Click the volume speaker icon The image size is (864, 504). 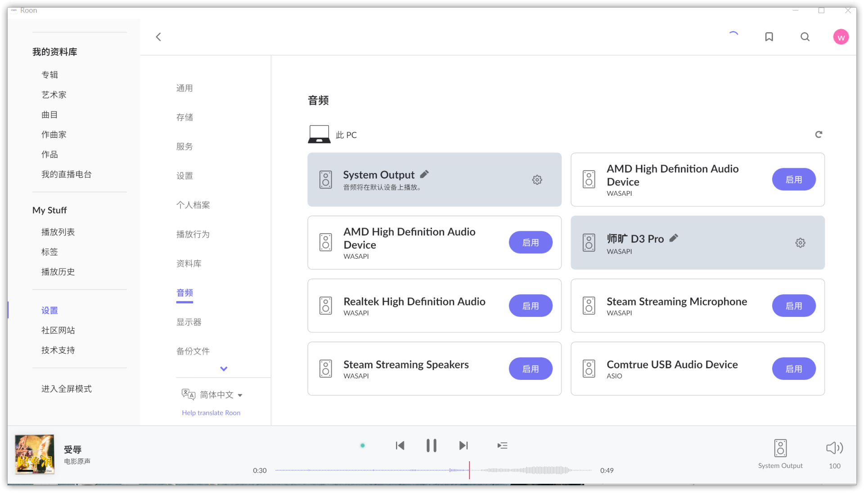coord(834,448)
